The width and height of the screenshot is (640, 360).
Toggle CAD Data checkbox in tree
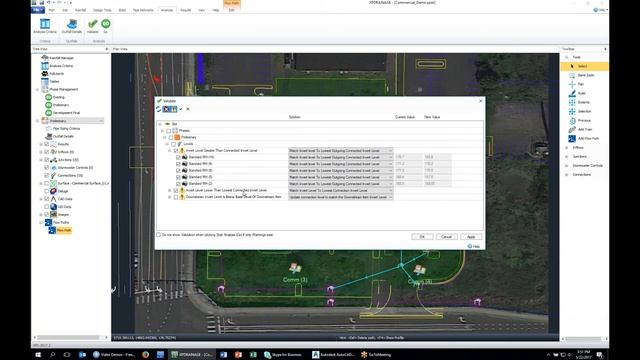click(47, 199)
